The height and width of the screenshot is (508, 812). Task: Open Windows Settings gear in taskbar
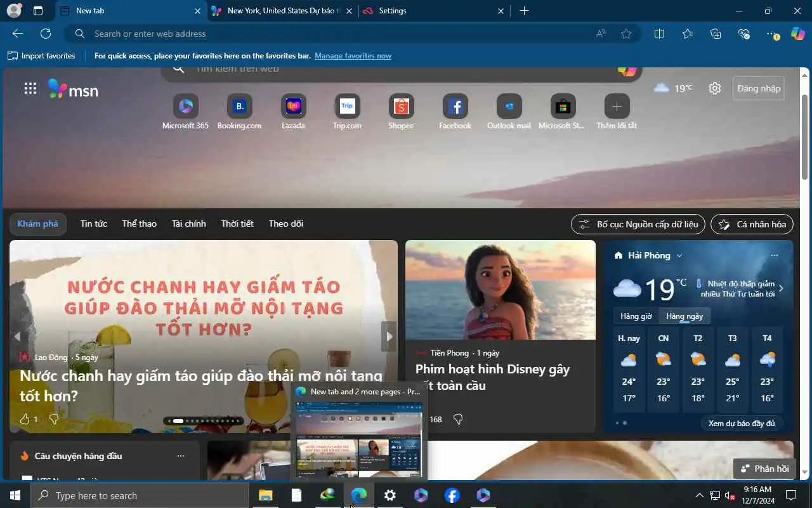(390, 495)
